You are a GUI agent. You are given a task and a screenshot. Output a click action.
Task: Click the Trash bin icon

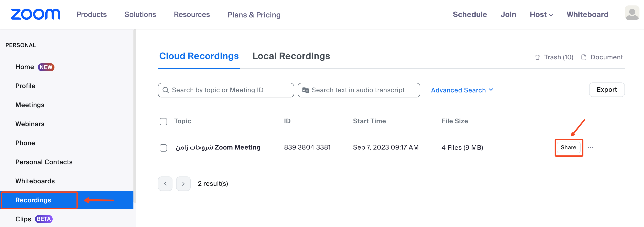[x=537, y=57]
